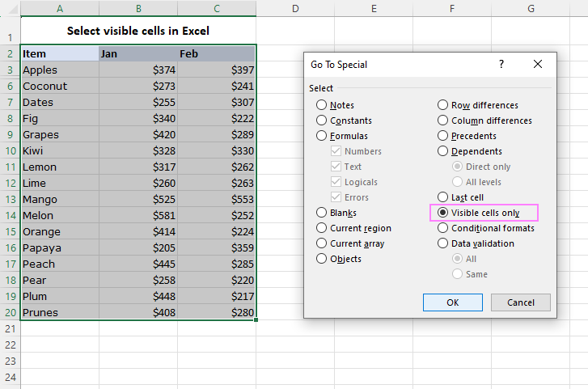Choose Data validation radio option
Screen dimensions: 588x389
pyautogui.click(x=443, y=243)
